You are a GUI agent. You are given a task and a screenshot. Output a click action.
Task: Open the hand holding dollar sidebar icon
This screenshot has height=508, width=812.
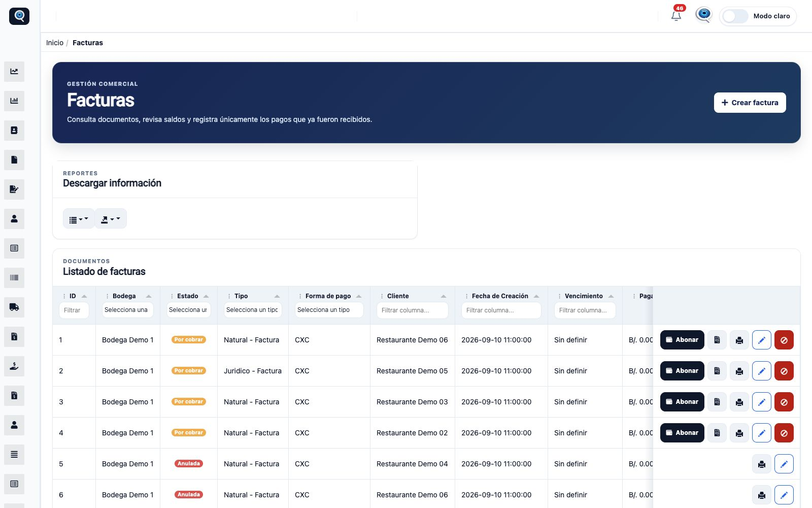(14, 366)
